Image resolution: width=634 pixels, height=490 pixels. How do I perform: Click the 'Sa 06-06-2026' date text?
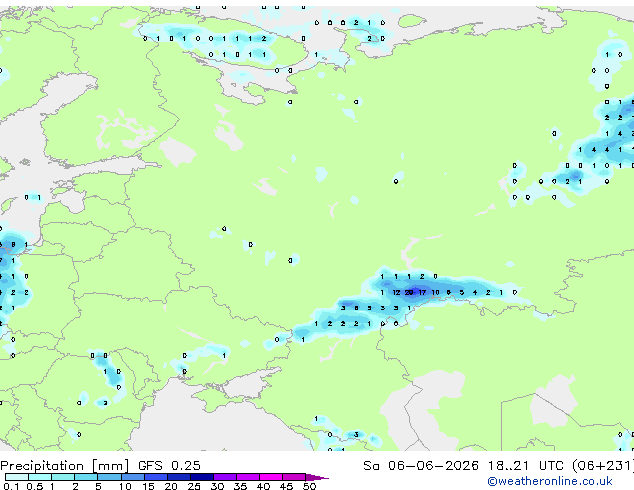click(421, 466)
